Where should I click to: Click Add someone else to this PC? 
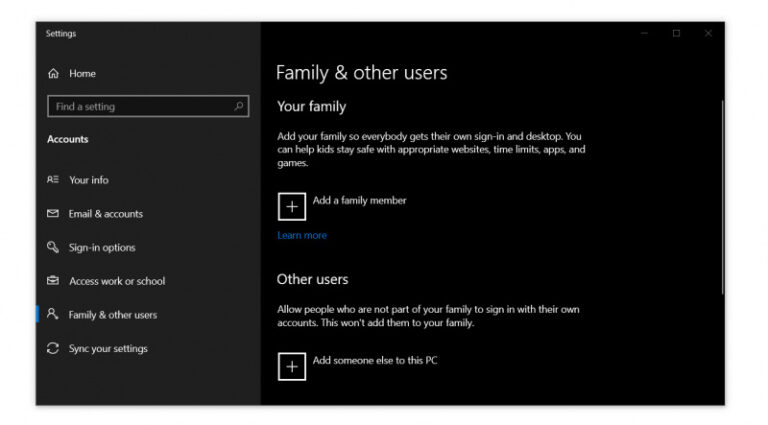tap(375, 360)
